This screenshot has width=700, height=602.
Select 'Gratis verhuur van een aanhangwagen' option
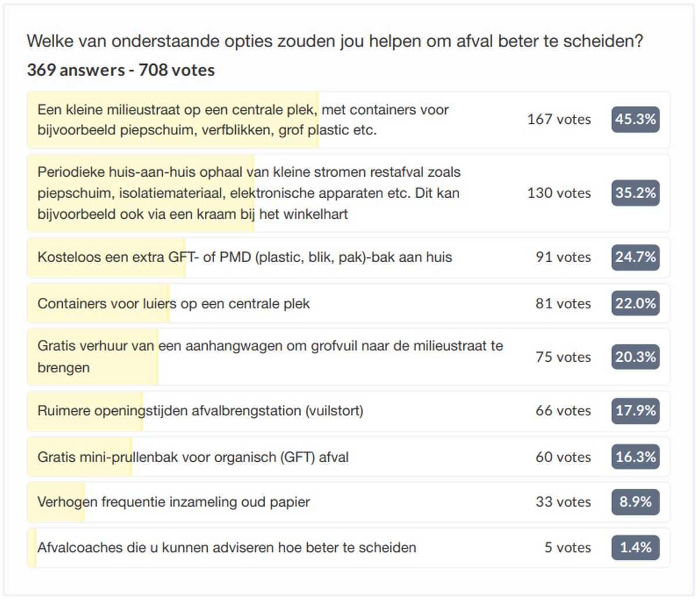270,356
